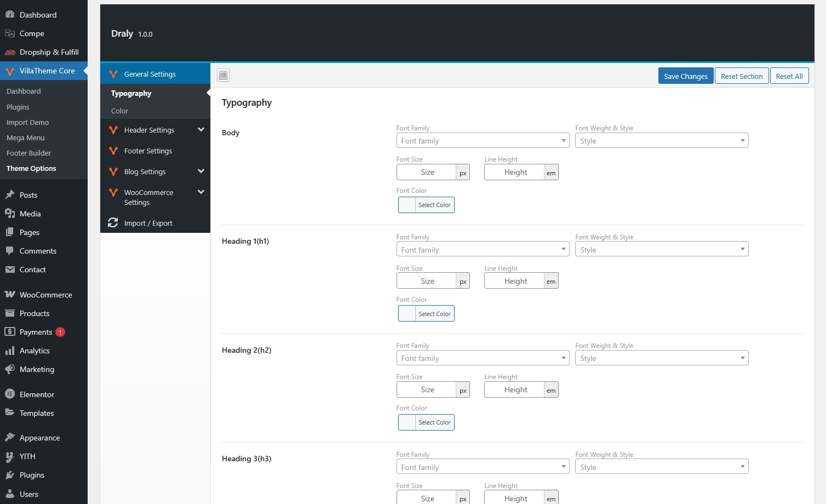Open Body font Select Color picker

pyautogui.click(x=426, y=205)
